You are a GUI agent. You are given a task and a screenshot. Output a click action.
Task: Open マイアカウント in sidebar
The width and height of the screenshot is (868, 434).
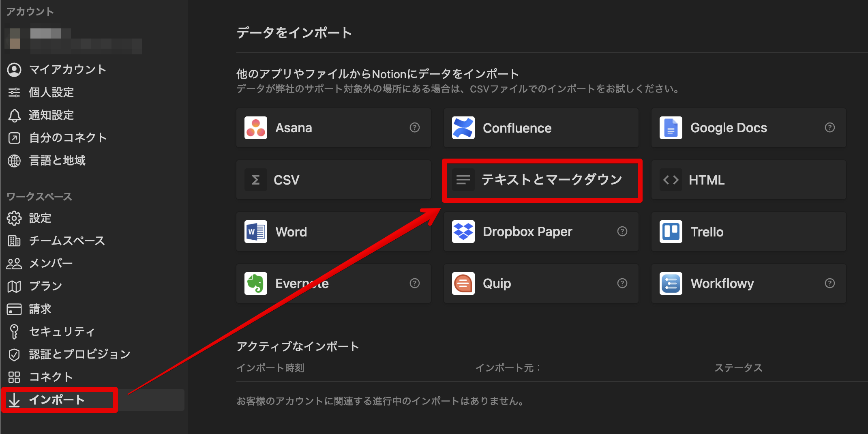pos(67,70)
